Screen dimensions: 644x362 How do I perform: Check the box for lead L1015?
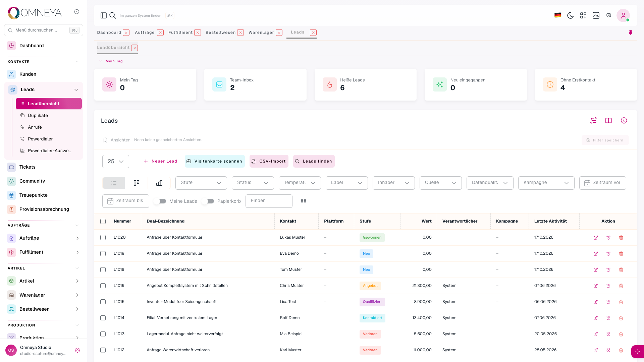tap(103, 302)
